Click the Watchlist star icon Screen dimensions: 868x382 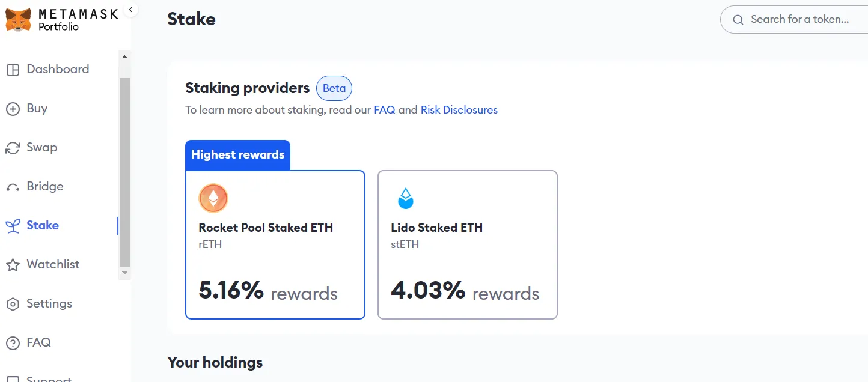[x=13, y=265]
